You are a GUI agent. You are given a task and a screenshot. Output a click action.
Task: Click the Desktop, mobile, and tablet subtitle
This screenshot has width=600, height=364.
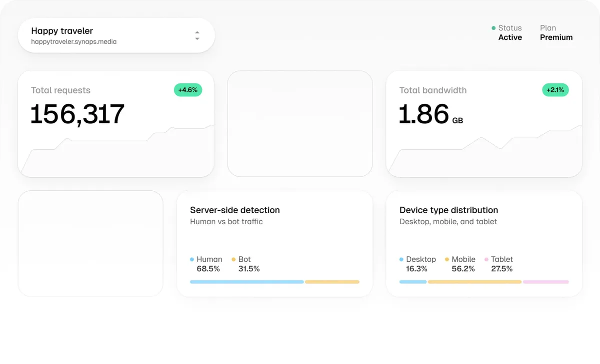448,222
